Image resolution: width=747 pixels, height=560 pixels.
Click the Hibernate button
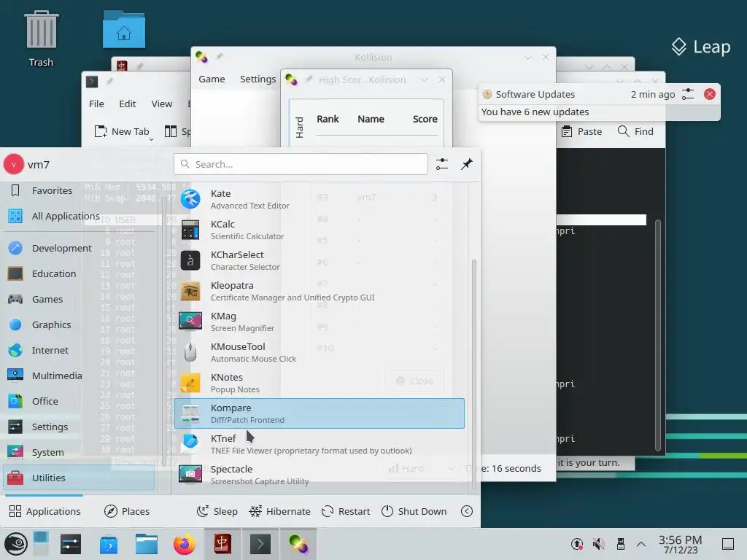(x=280, y=511)
